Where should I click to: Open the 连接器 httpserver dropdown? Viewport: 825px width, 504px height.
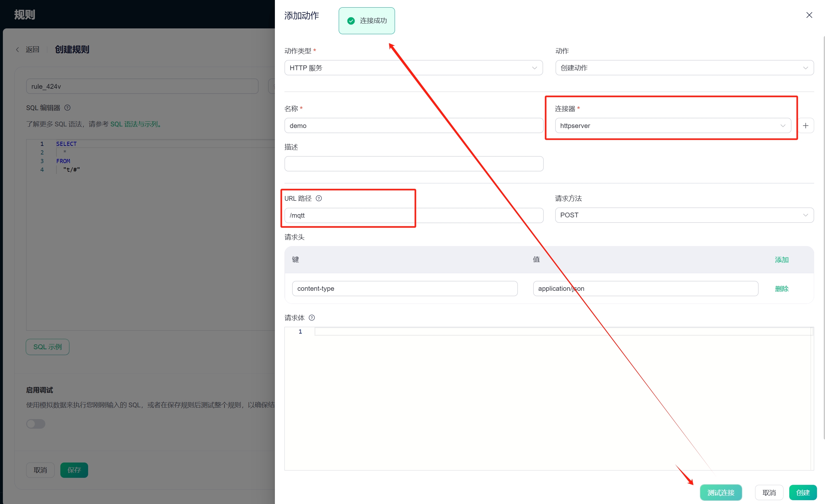(673, 125)
